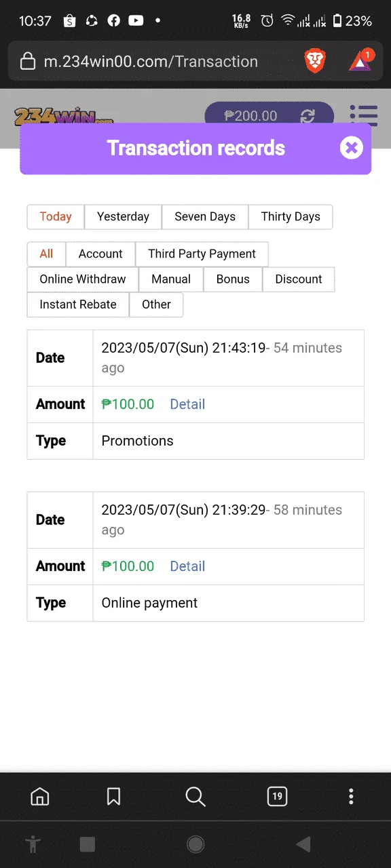Tap the balance refresh icon
This screenshot has height=868, width=391.
point(308,117)
